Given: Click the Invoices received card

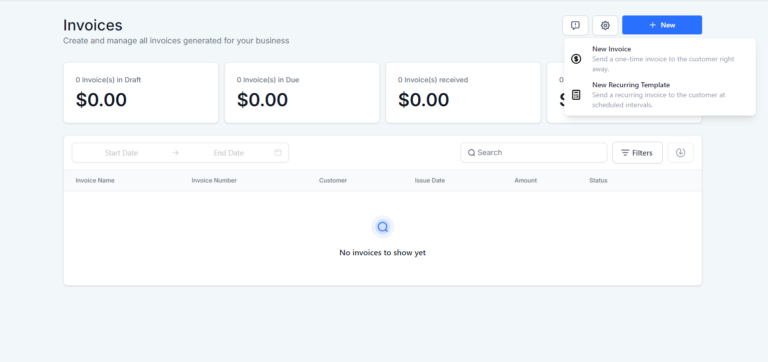Looking at the screenshot, I should click(x=463, y=93).
